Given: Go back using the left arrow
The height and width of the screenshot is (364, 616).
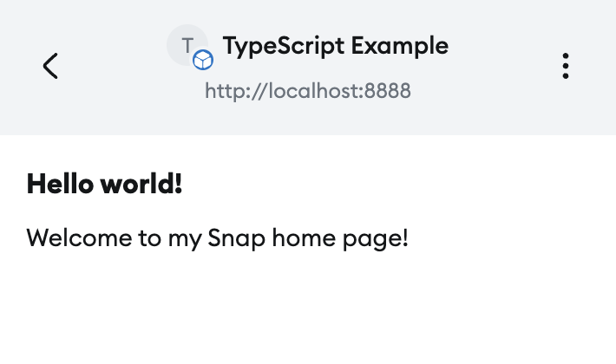Looking at the screenshot, I should [x=50, y=66].
